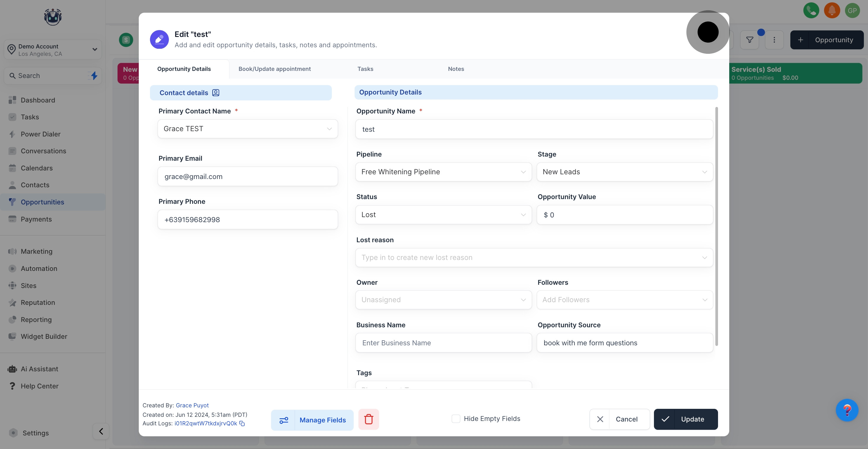Open the Lost reason dropdown
868x449 pixels.
click(534, 258)
